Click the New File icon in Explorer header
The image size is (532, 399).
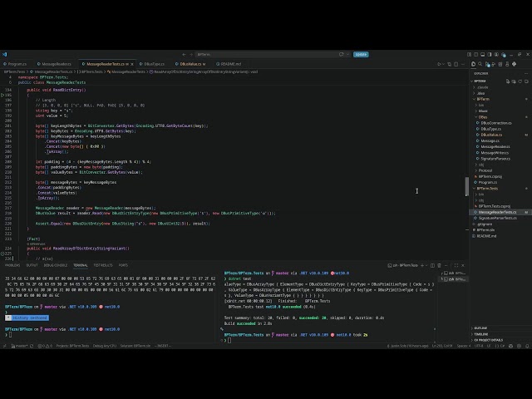pyautogui.click(x=508, y=81)
